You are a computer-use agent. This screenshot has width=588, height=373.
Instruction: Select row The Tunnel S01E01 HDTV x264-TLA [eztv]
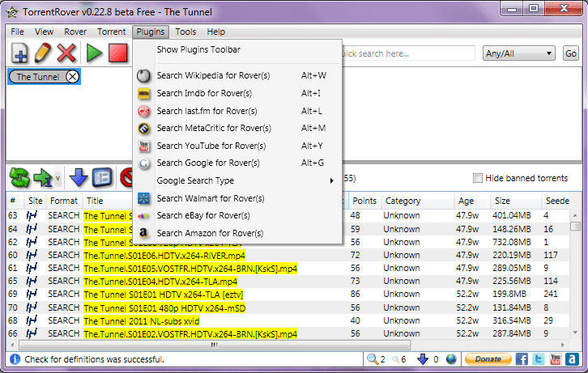tap(288, 295)
